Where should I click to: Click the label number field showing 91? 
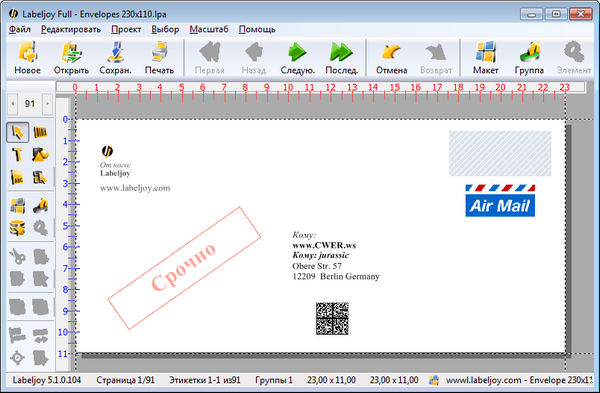(x=30, y=104)
